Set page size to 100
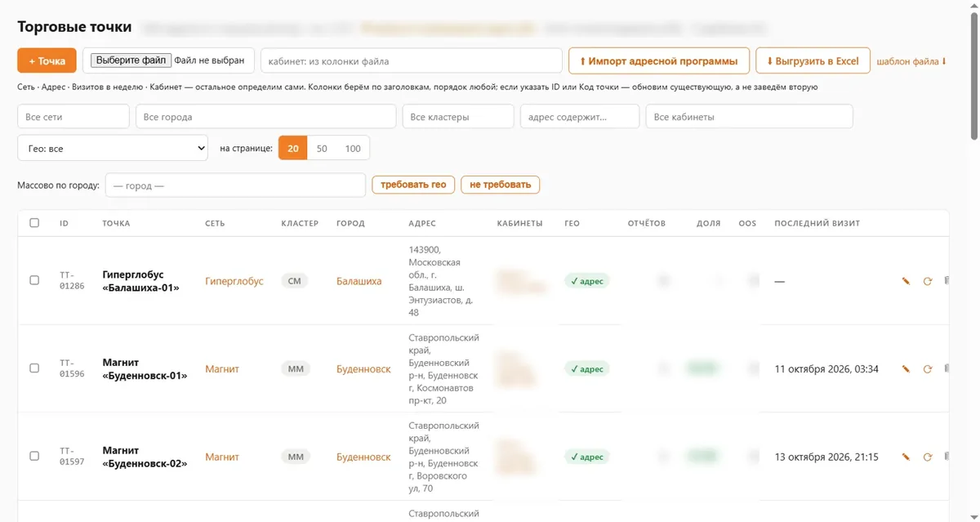The width and height of the screenshot is (980, 522). (x=353, y=149)
